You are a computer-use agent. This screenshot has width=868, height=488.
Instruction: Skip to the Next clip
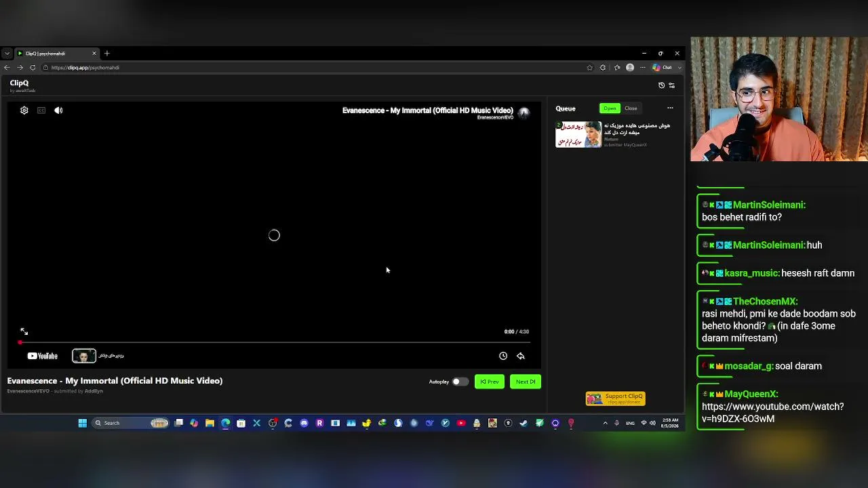[x=526, y=382]
